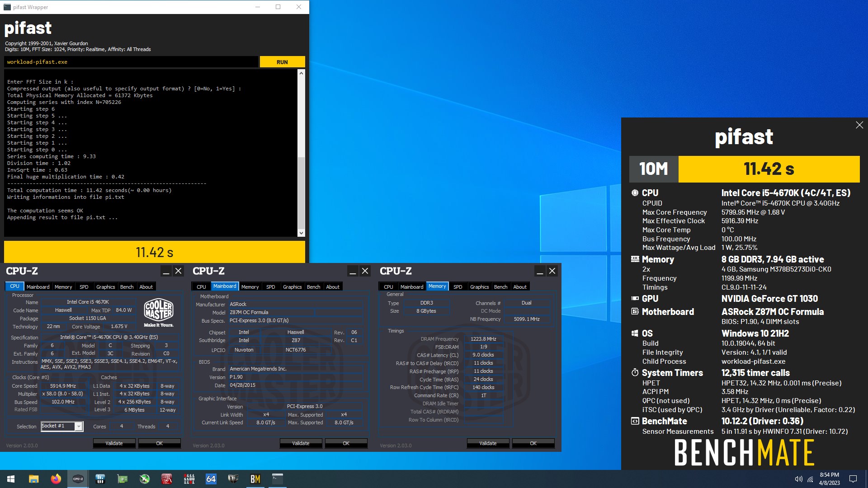Click the console scrollbar up arrow

point(301,73)
